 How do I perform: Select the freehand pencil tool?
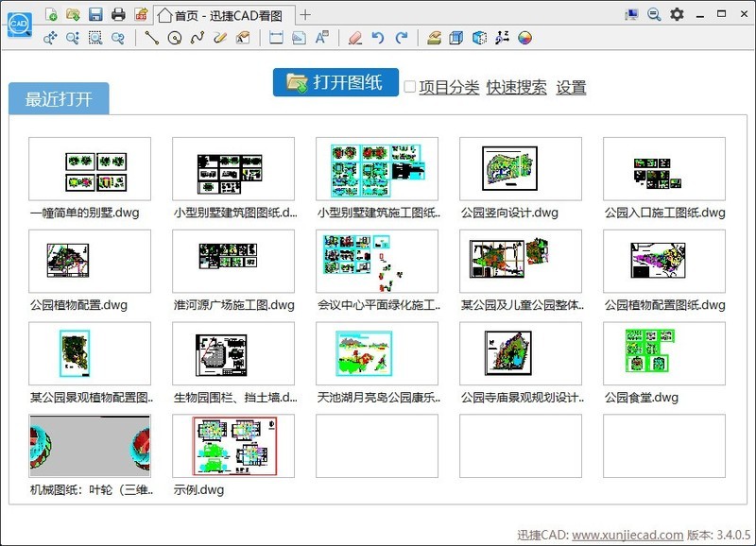coord(220,38)
